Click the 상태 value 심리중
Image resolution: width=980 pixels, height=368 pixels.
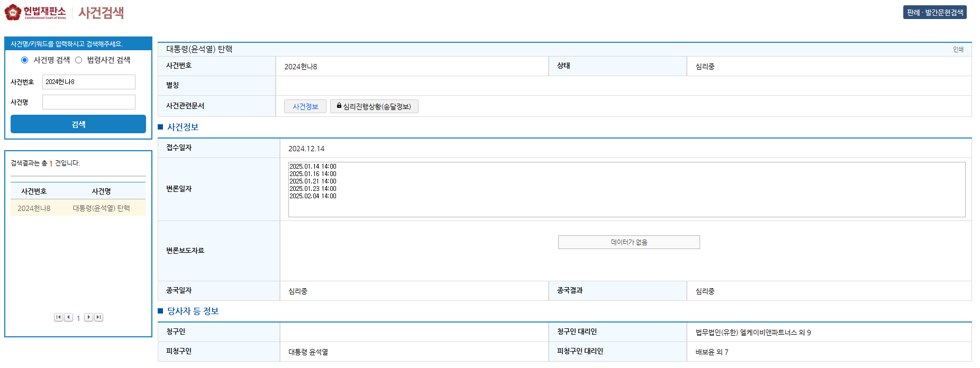pyautogui.click(x=705, y=67)
